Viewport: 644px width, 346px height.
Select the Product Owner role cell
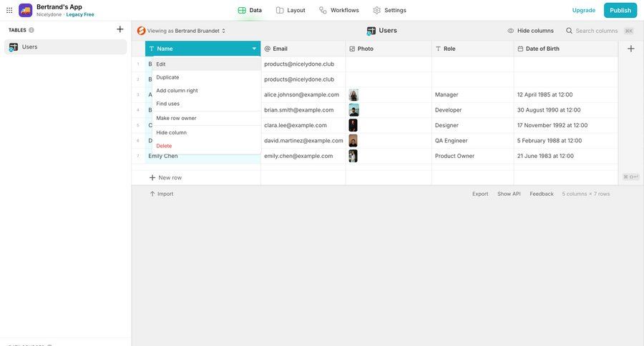tap(473, 156)
